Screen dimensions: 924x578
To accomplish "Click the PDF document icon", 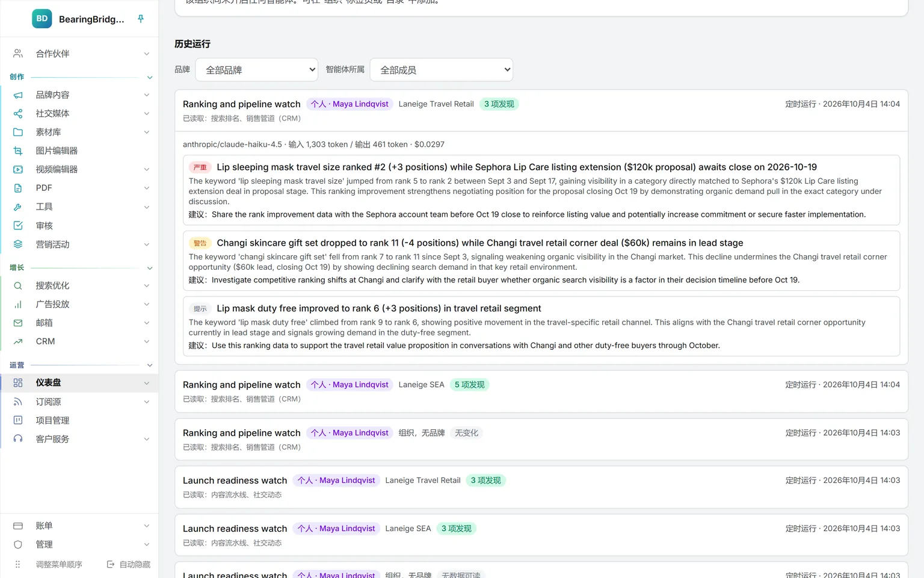I will coord(18,188).
